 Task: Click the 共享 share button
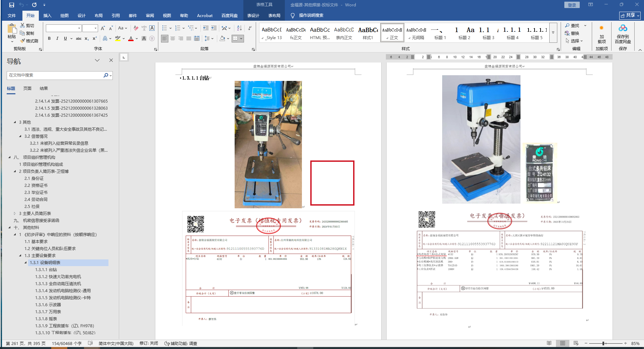pyautogui.click(x=630, y=15)
